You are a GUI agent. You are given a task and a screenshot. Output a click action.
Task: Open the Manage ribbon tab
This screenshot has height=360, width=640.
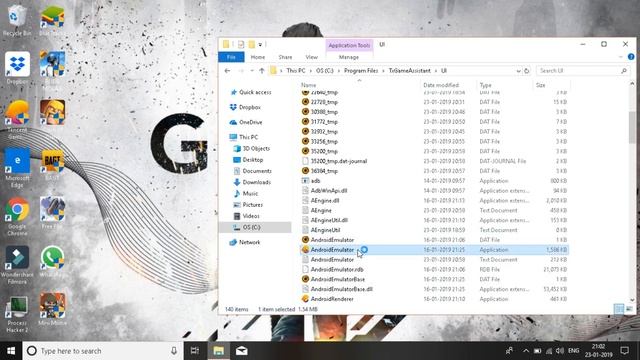(x=349, y=57)
